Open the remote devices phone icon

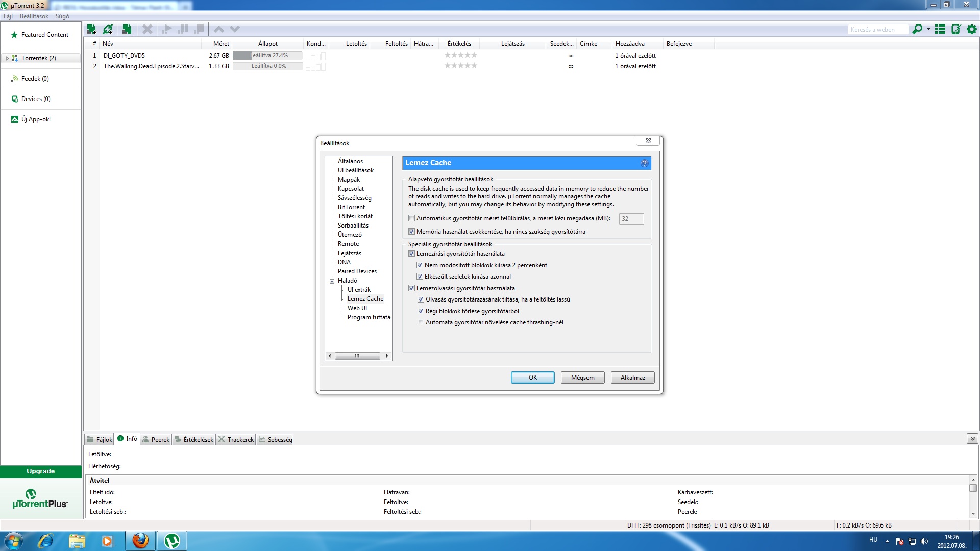[x=956, y=29]
